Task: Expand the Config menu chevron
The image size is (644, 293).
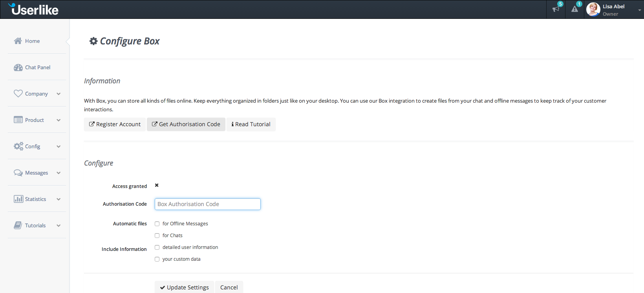Action: pyautogui.click(x=59, y=146)
